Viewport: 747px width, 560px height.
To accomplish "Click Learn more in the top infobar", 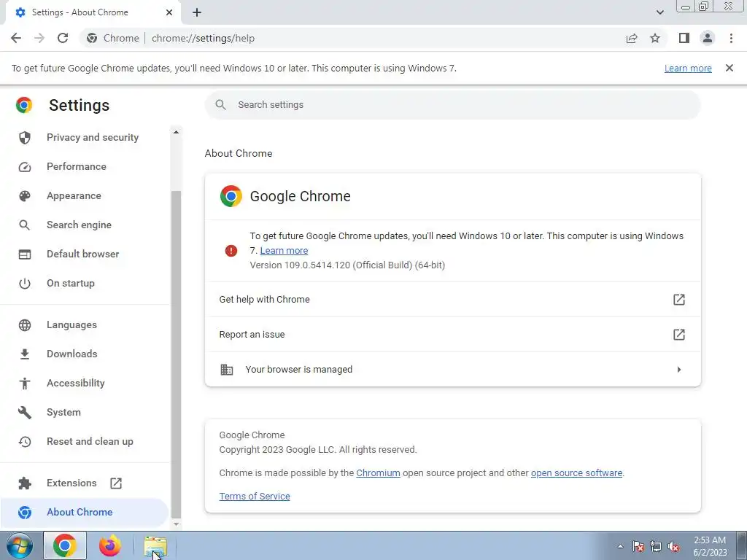I will [x=688, y=68].
